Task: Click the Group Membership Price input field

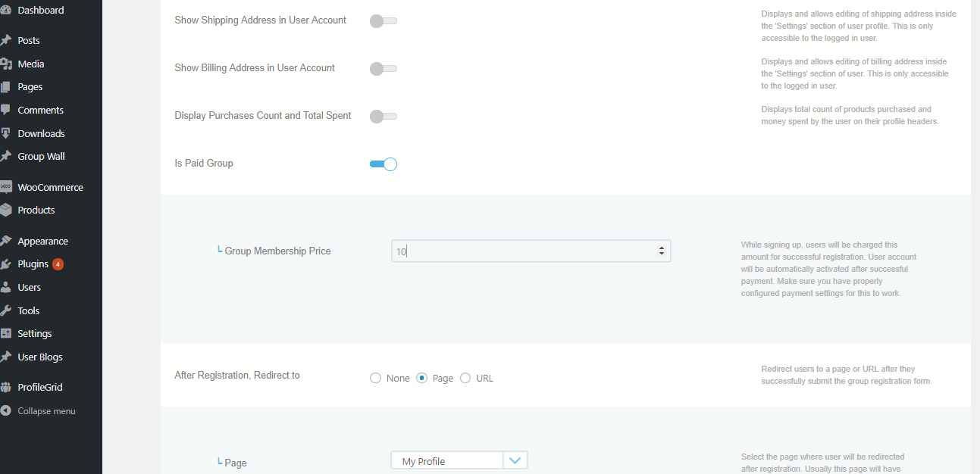Action: tap(523, 251)
